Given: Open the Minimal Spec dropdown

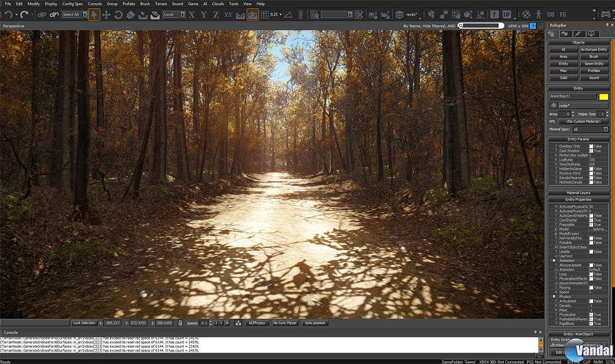Looking at the screenshot, I should point(591,129).
